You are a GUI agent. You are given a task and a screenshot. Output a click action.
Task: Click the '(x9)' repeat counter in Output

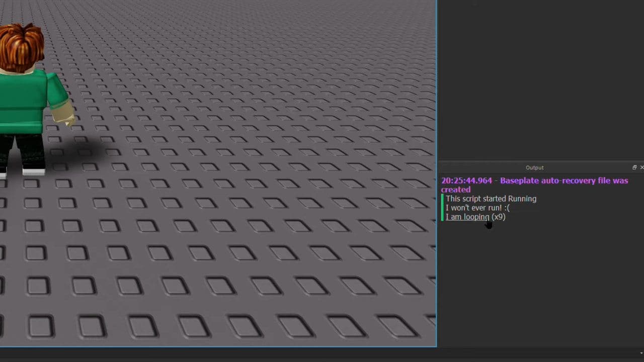(x=498, y=217)
